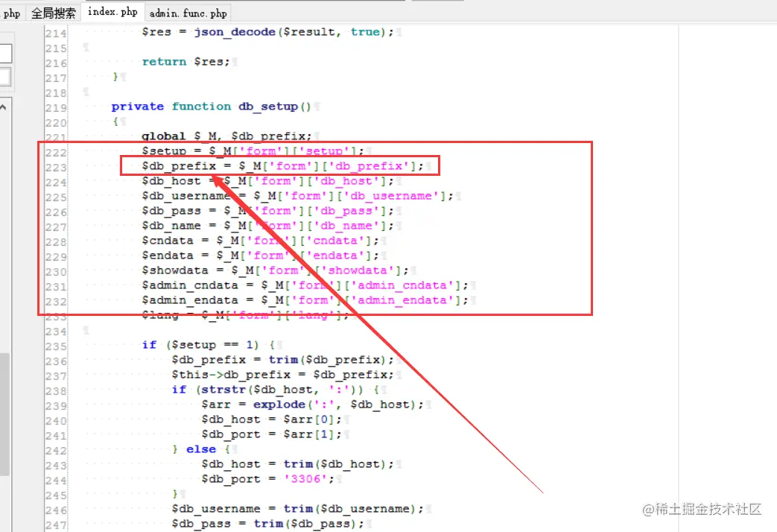This screenshot has width=777, height=532.
Task: Click '$db_port = $arr[1];' line
Action: [x=271, y=434]
